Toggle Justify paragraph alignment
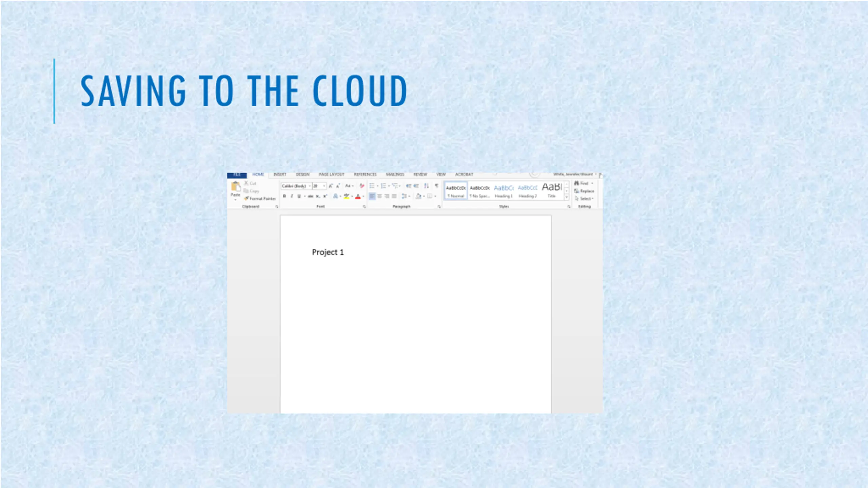Screen dimensions: 868x488 (394, 196)
